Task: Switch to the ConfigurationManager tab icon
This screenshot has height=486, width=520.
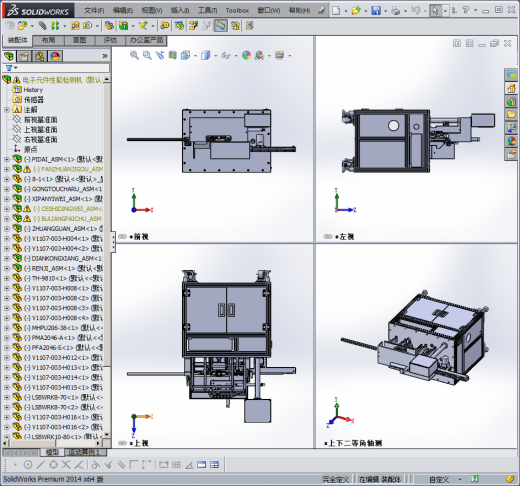Action: (x=40, y=56)
